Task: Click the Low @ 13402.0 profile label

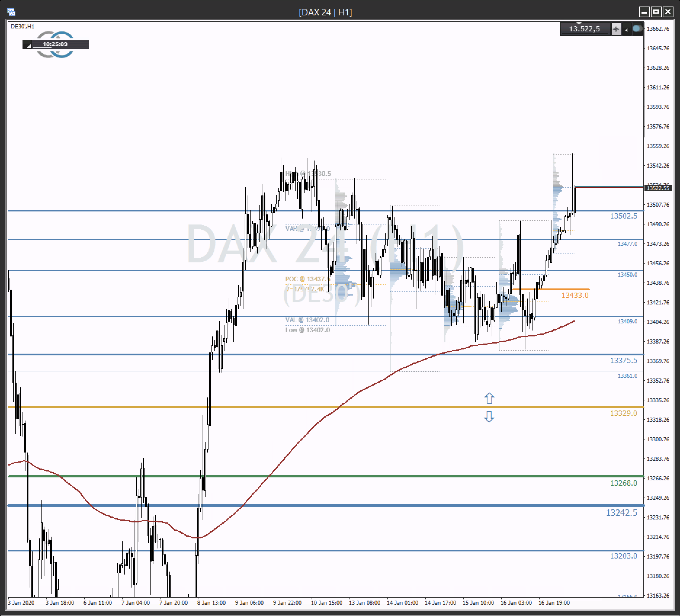Action: 308,330
